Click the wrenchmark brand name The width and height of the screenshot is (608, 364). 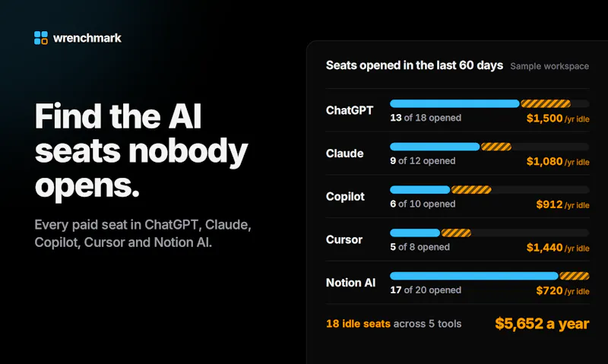(87, 38)
